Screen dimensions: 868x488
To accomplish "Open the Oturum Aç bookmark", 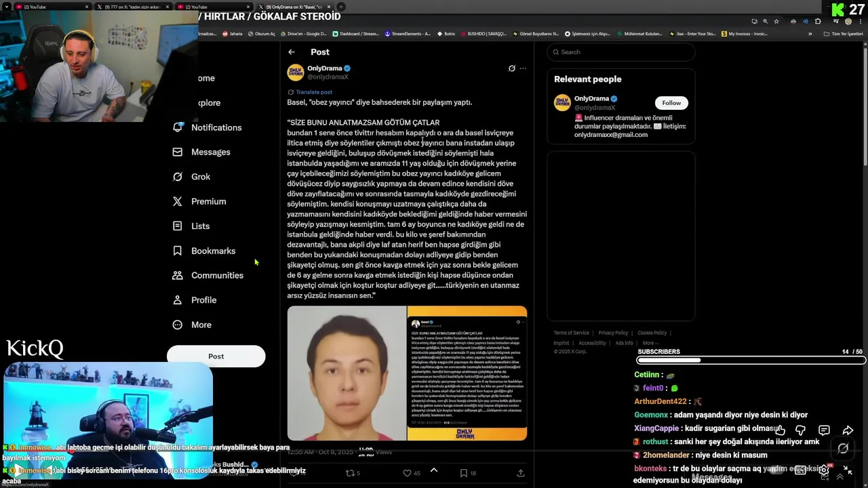I will 261,33.
